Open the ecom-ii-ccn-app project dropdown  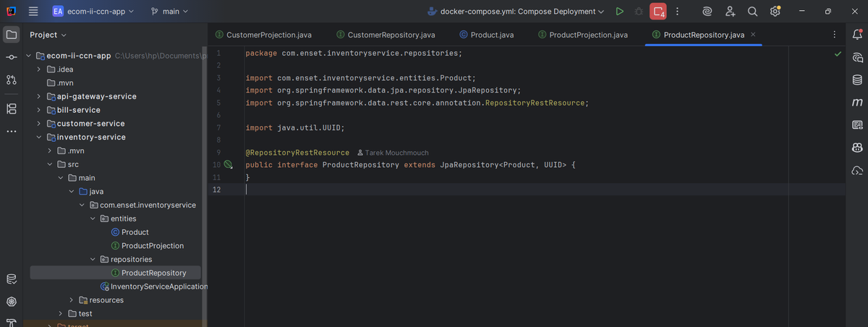point(93,12)
